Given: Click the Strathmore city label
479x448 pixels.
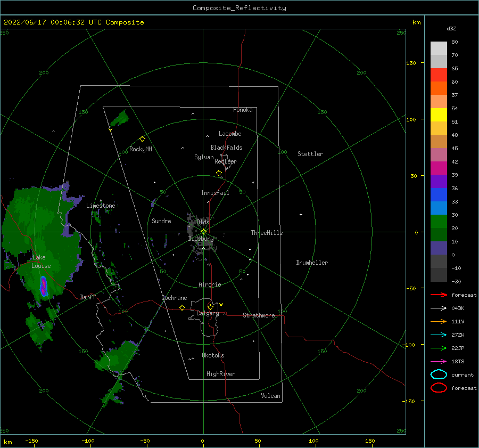Looking at the screenshot, I should (x=259, y=315).
